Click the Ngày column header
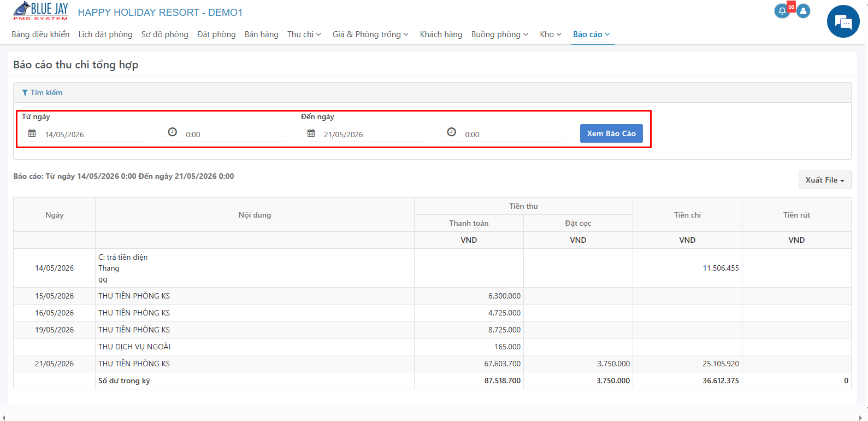Image resolution: width=868 pixels, height=421 pixels. (55, 215)
